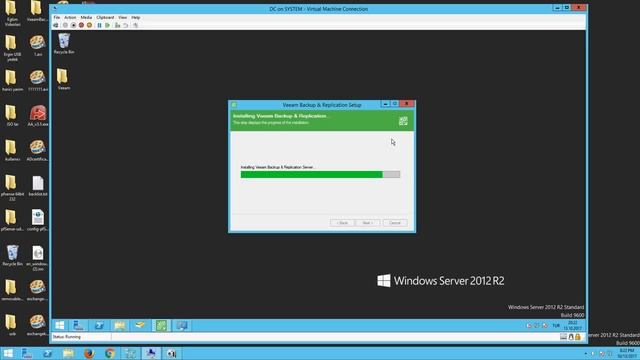The height and width of the screenshot is (360, 640).
Task: Select the host desktop Recycle Bin icon
Action: click(12, 256)
